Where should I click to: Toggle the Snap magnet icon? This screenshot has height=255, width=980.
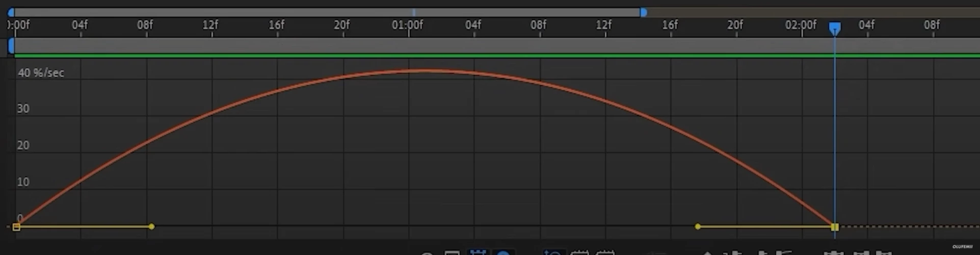(503, 253)
